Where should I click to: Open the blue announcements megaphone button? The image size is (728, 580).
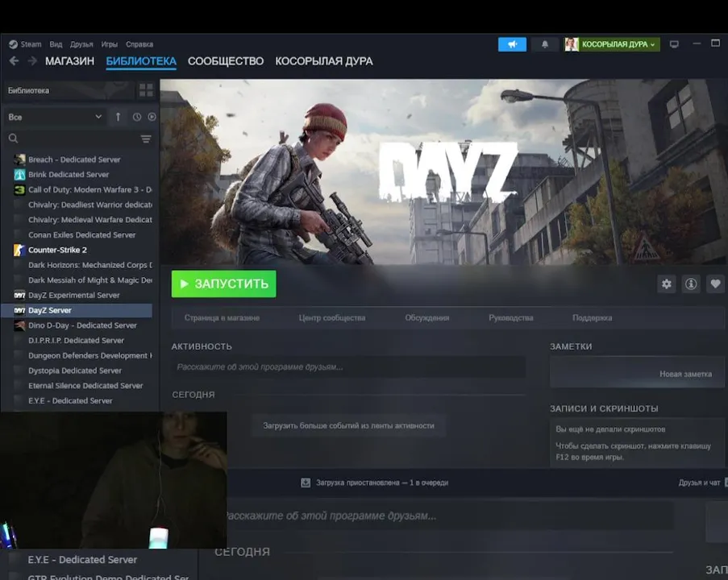pyautogui.click(x=512, y=44)
